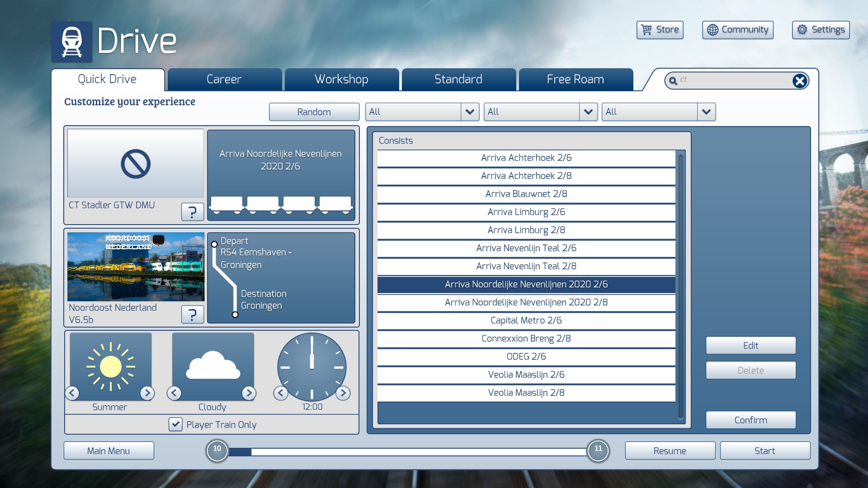
Task: Click the consist wagons tile
Action: [x=281, y=175]
